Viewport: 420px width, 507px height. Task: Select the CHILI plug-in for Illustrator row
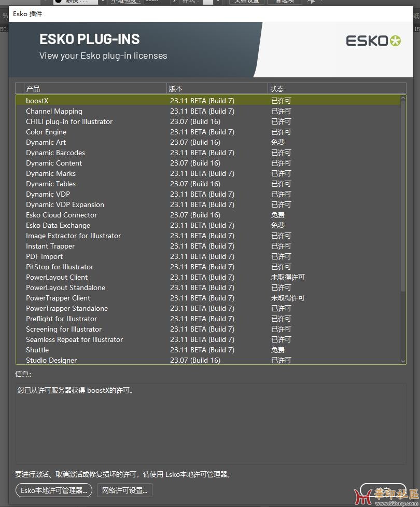tap(208, 121)
